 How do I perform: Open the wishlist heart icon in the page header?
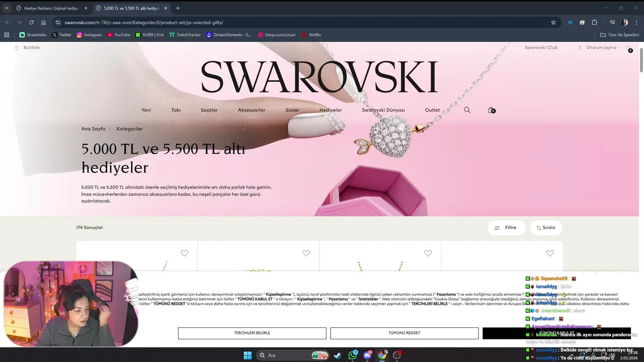(x=628, y=48)
